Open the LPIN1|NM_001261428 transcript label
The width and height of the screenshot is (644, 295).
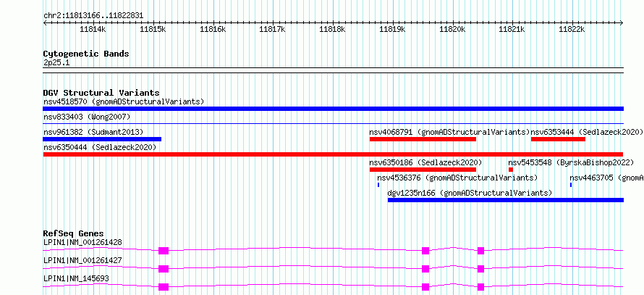[x=82, y=242]
